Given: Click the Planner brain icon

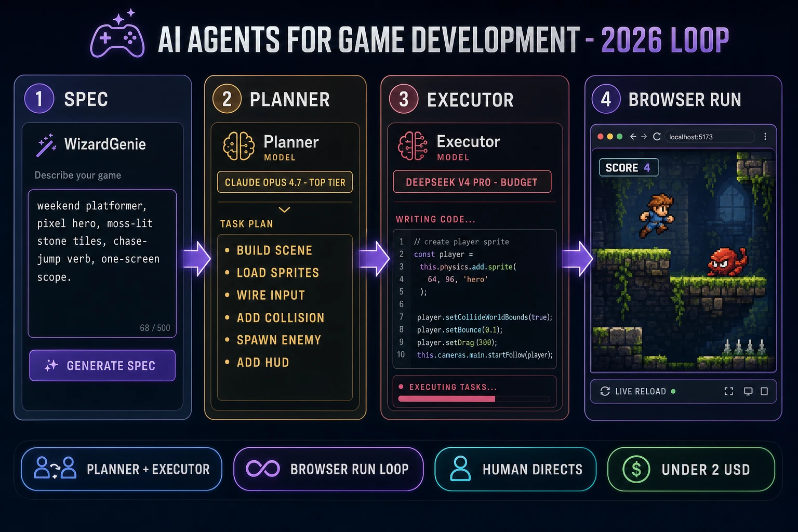Looking at the screenshot, I should click(238, 146).
